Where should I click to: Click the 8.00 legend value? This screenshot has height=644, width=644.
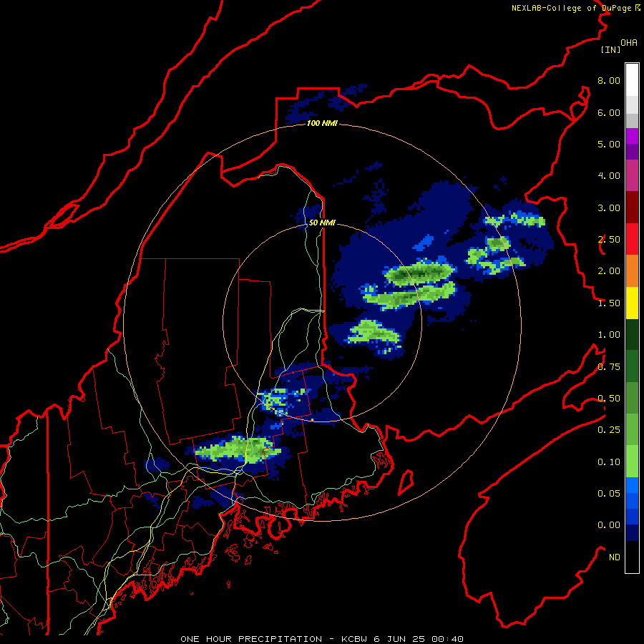coord(609,80)
